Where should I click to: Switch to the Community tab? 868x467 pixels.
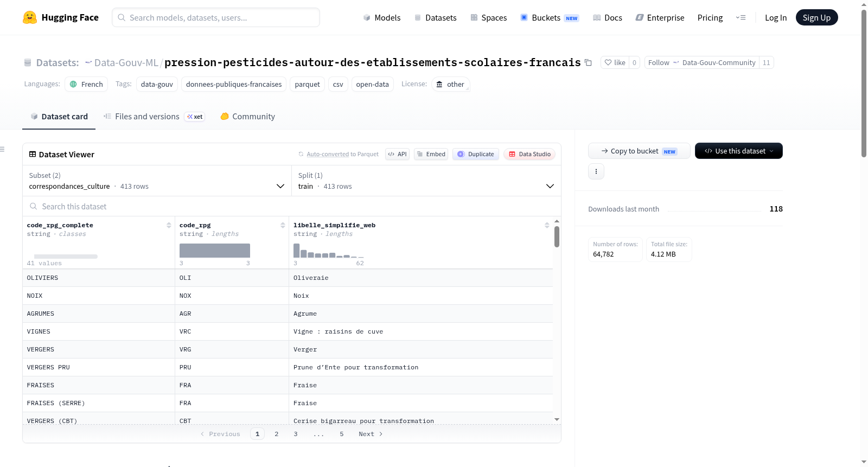(x=247, y=116)
